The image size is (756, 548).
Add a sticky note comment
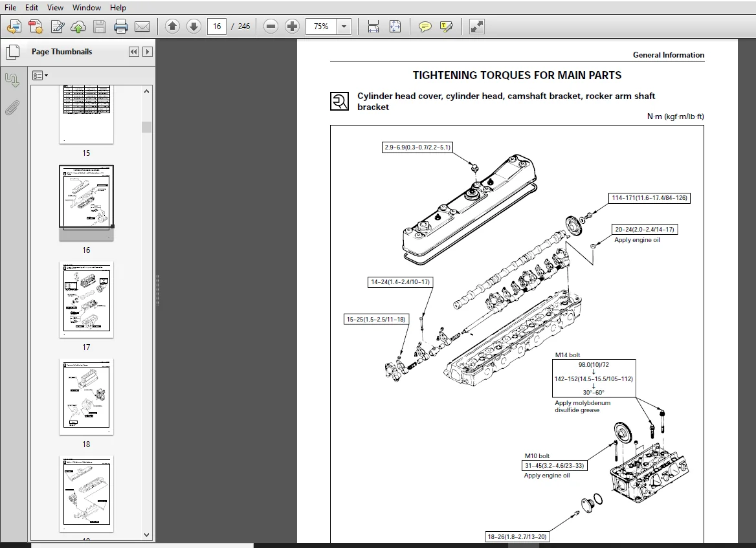click(425, 27)
